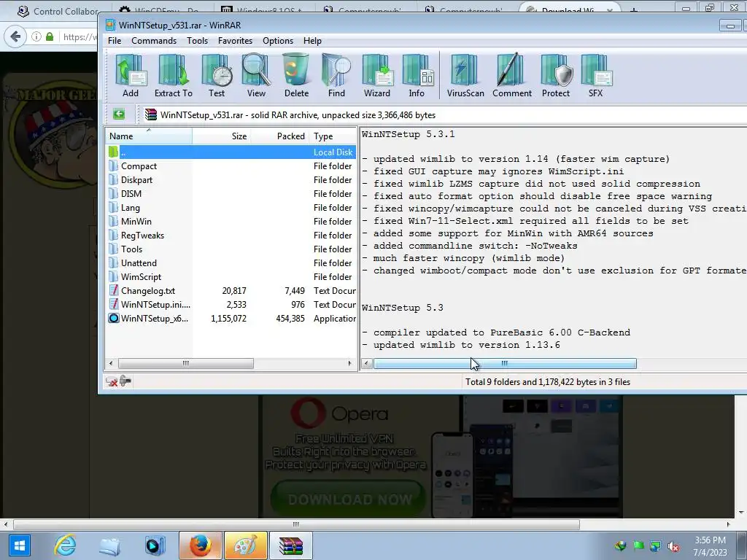Show archive Info
Viewport: 747px width, 560px height.
tap(417, 76)
